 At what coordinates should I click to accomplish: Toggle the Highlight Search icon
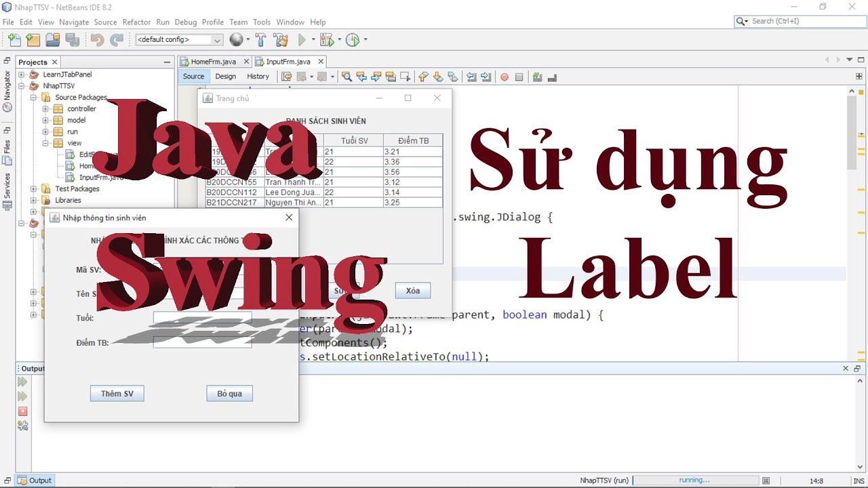(391, 77)
